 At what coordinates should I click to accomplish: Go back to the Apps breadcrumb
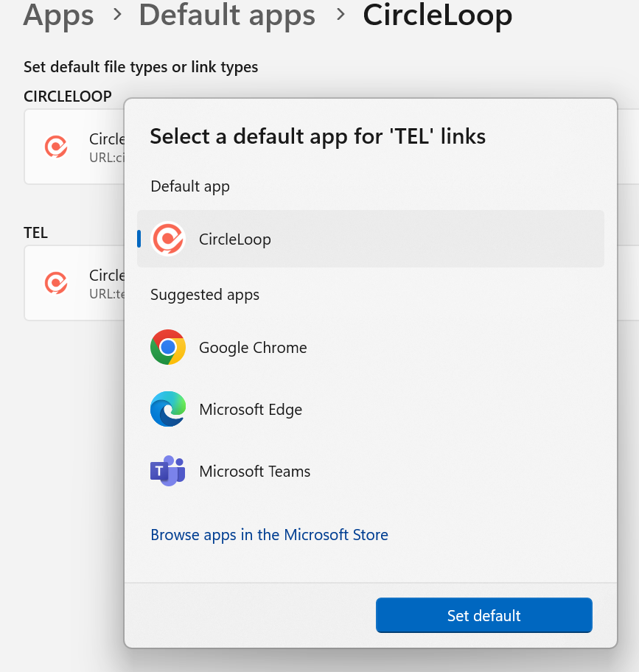click(59, 15)
